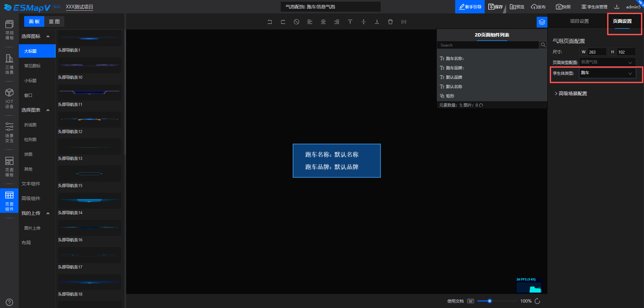Open the 布局 category
This screenshot has height=308, width=644.
tap(37, 243)
